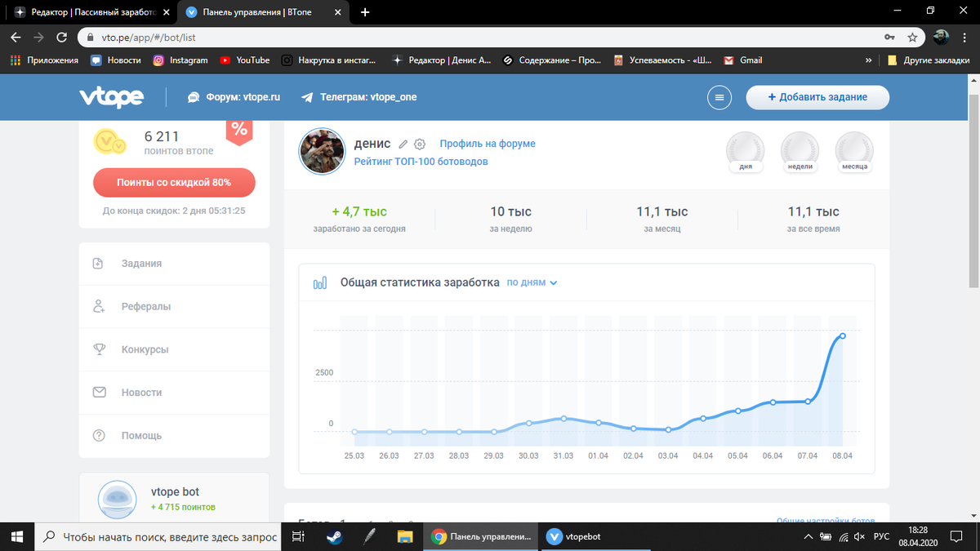Open a new Chrome tab with plus
Screen dimensions: 980x551
click(365, 12)
